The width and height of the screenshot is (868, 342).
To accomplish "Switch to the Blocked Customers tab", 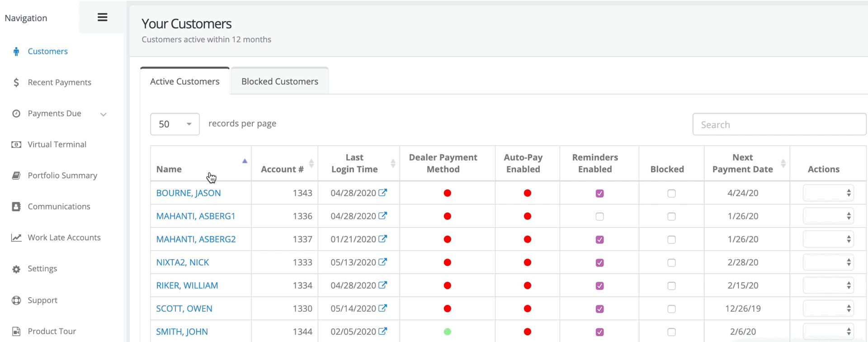I will click(x=279, y=81).
